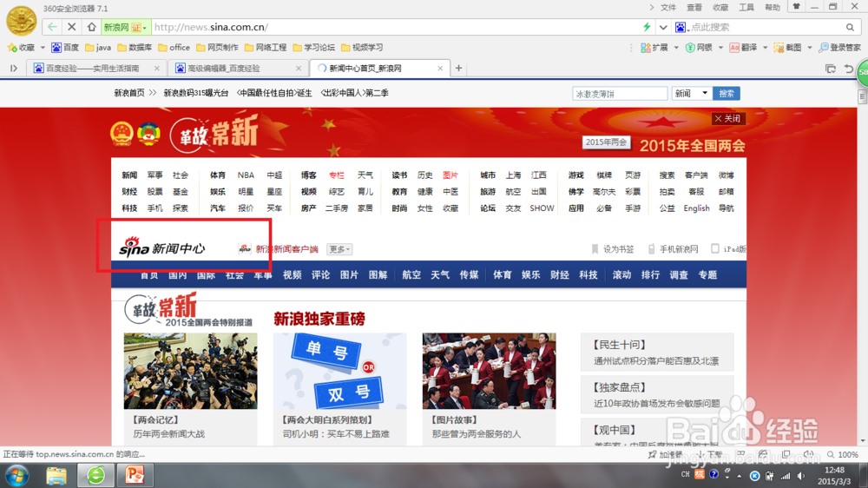Open the 图片故事 photo thumbnail
The width and height of the screenshot is (868, 488).
click(489, 371)
